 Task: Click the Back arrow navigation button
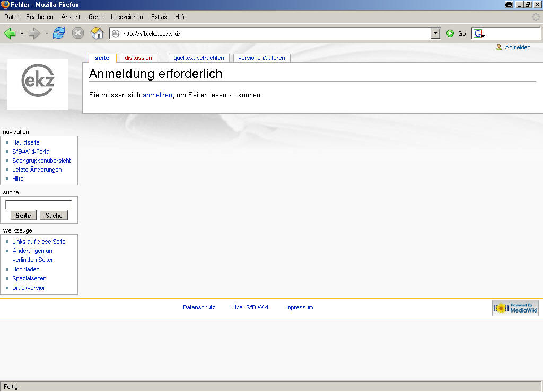(10, 33)
